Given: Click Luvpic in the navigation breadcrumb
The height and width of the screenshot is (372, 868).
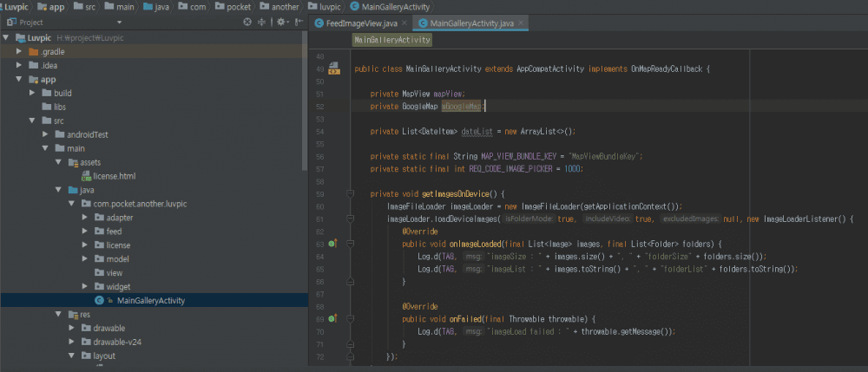Looking at the screenshot, I should click(x=16, y=7).
